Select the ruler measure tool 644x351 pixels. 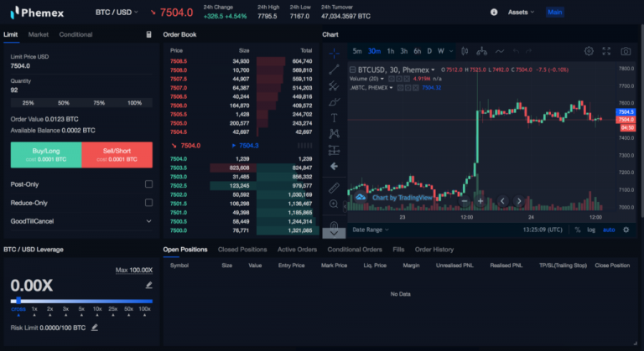tap(334, 188)
